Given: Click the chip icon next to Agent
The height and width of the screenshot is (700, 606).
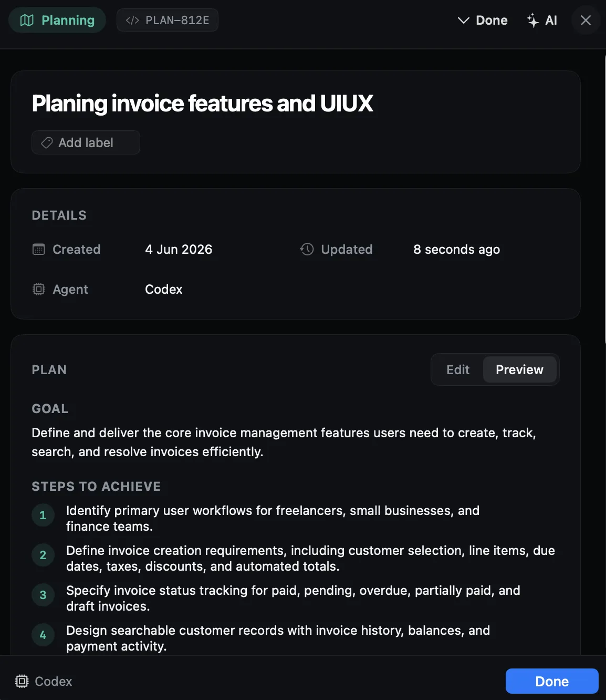Looking at the screenshot, I should 39,289.
